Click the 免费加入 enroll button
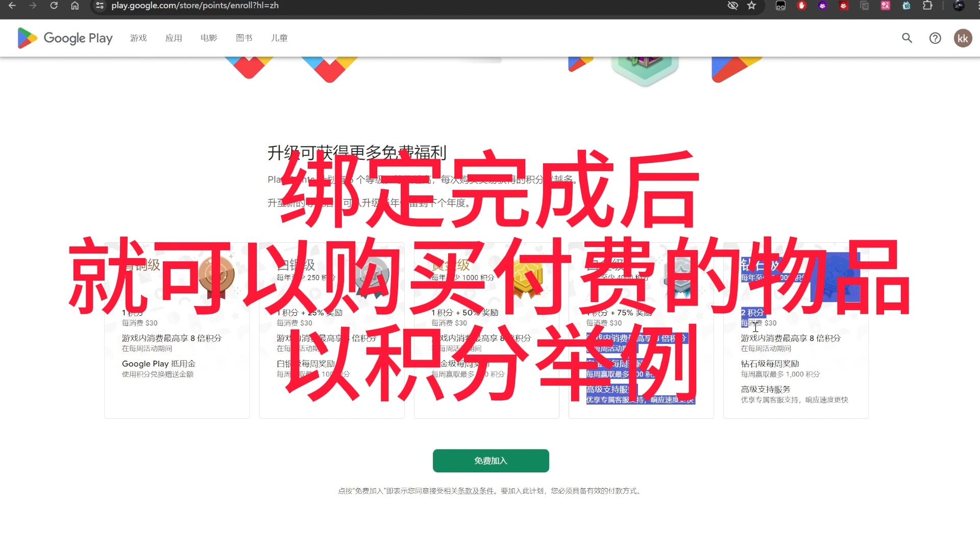The width and height of the screenshot is (980, 551). pos(490,460)
